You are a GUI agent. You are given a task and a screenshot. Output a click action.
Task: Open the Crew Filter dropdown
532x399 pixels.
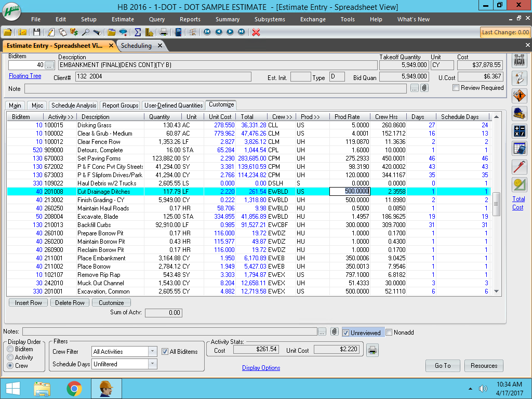[153, 352]
